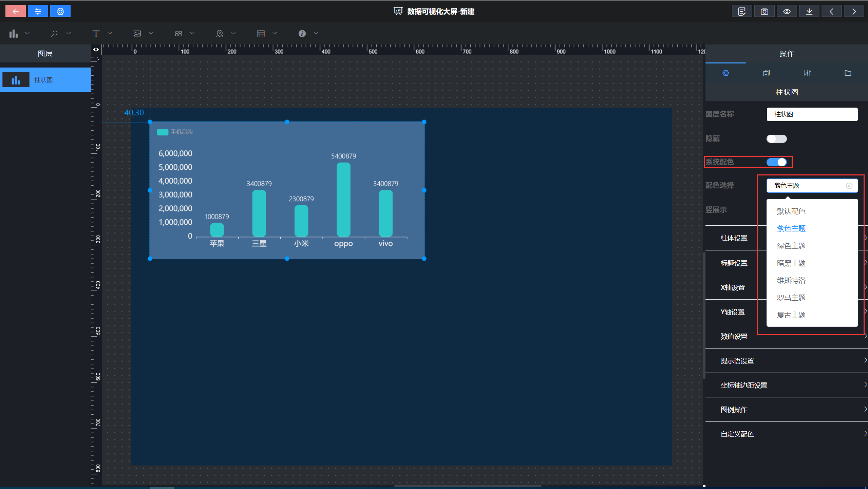Viewport: 868px width, 489px height.
Task: Click the 操作 panel header tab
Action: (x=787, y=54)
